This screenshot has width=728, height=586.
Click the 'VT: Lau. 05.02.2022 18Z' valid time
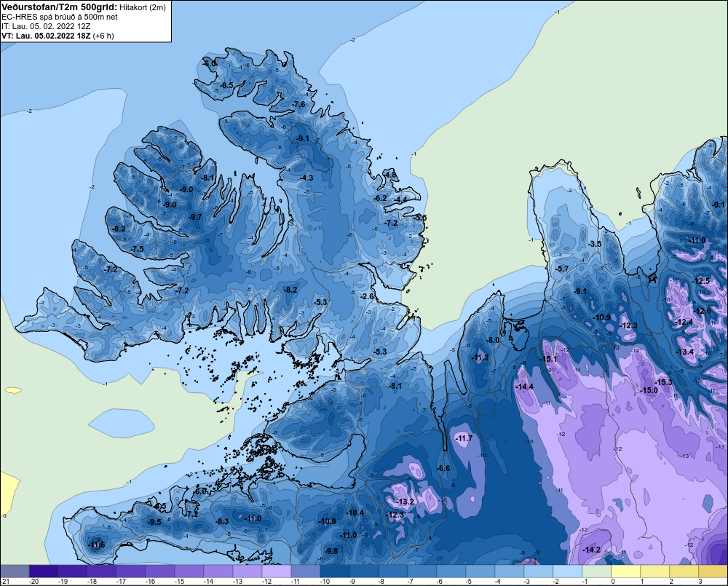click(47, 35)
